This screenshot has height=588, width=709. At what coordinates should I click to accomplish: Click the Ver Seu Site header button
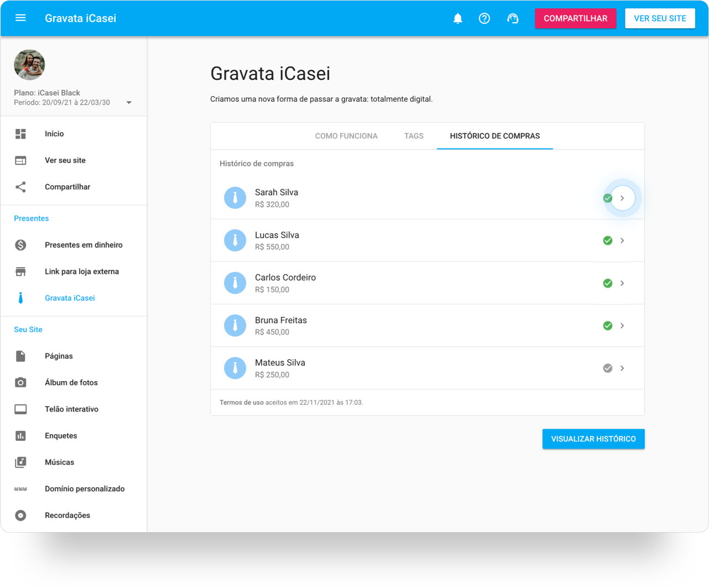click(x=660, y=18)
